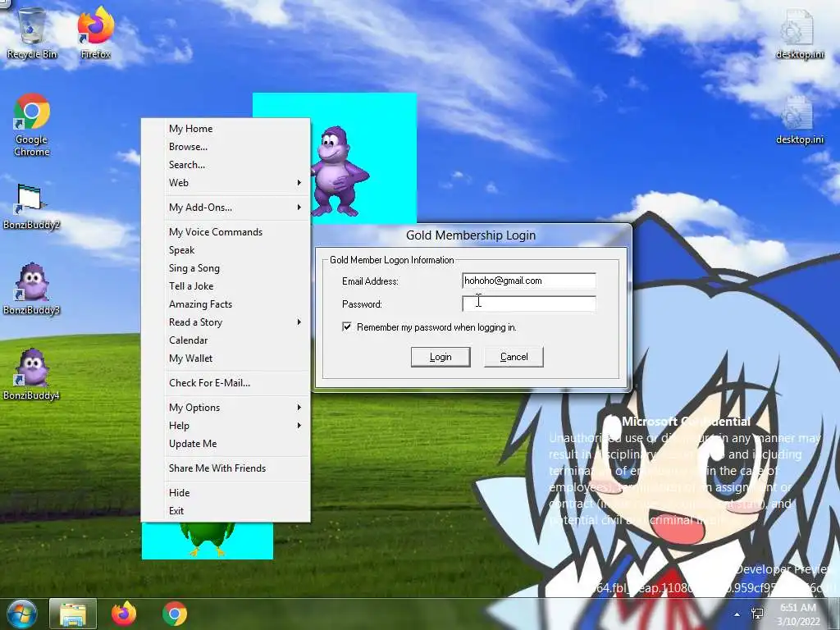Click the Cancel button
Viewport: 840px width, 630px height.
514,357
